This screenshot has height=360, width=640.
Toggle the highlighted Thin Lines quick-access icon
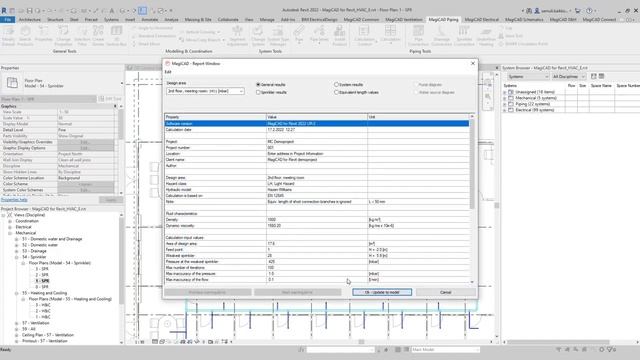142,10
